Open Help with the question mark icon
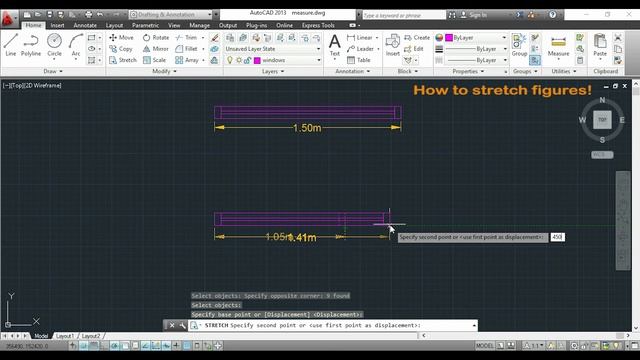The image size is (640, 360). (x=552, y=15)
